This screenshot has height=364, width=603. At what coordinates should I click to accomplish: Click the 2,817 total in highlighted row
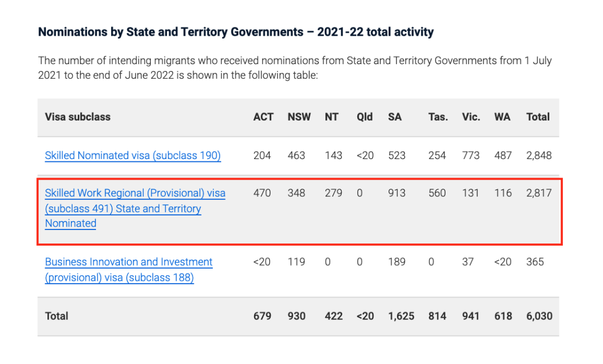539,193
